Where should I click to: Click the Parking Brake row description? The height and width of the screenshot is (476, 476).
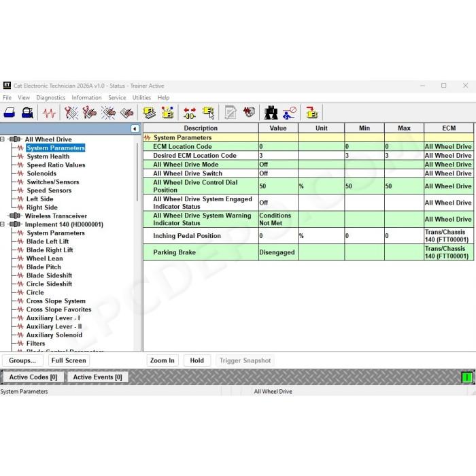click(174, 252)
